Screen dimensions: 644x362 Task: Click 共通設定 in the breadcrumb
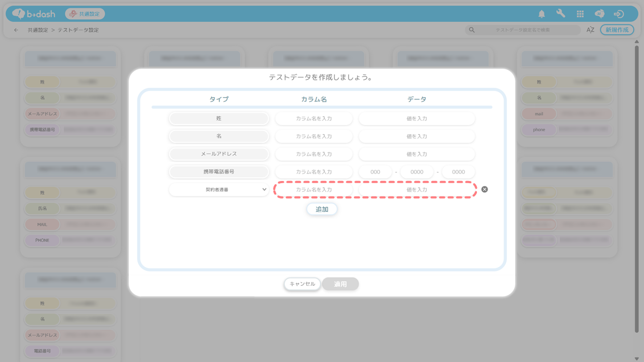(38, 30)
